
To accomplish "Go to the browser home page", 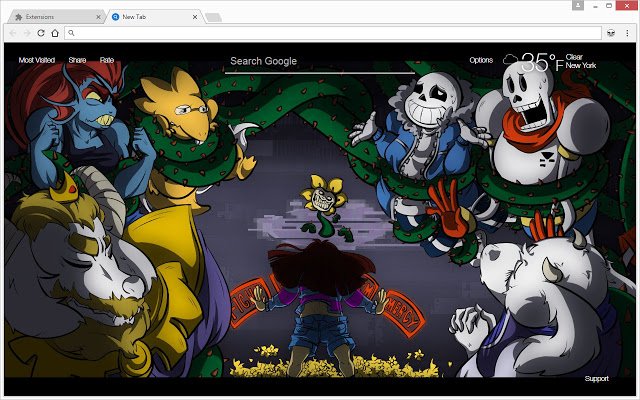I will click(55, 33).
